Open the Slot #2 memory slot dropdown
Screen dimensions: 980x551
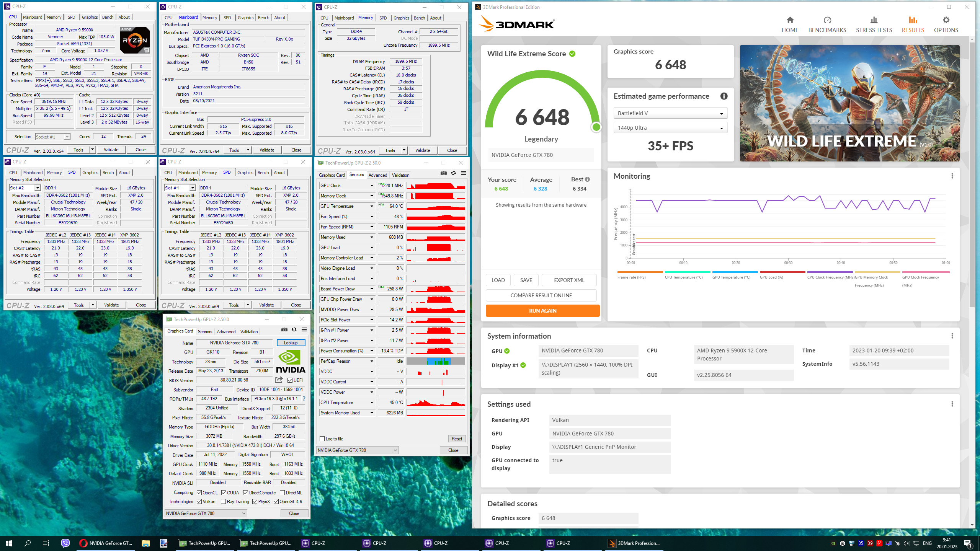(25, 187)
